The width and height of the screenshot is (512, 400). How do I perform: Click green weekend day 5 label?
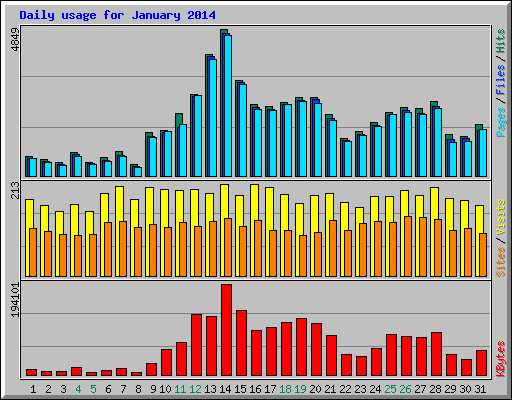(x=93, y=389)
